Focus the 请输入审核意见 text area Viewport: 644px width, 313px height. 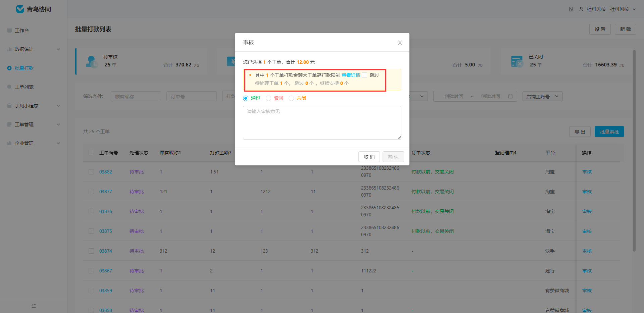point(322,123)
